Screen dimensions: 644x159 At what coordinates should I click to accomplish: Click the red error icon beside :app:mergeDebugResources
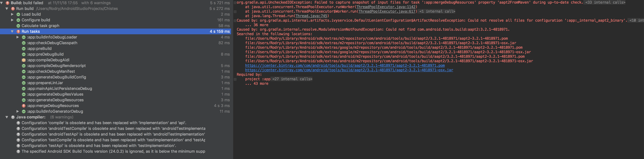pyautogui.click(x=24, y=106)
